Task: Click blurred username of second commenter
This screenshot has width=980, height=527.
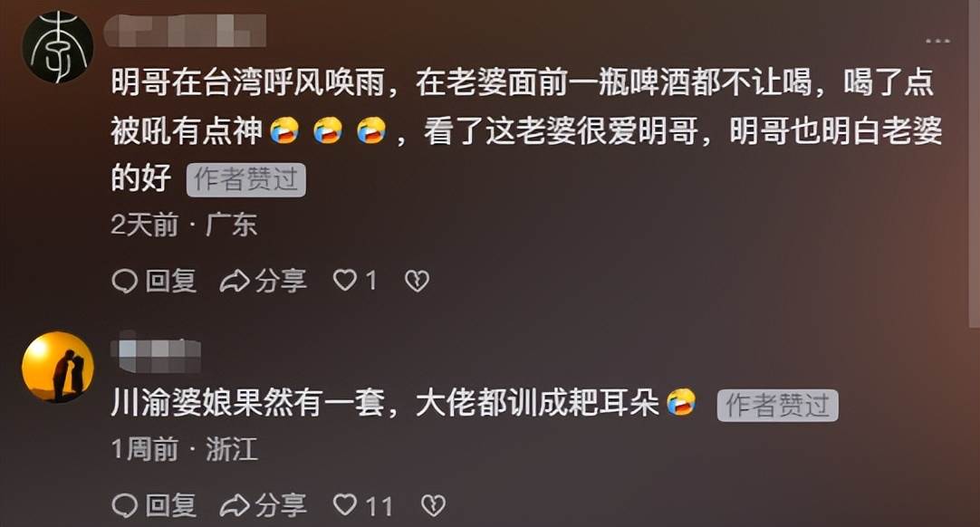Action: coord(157,352)
